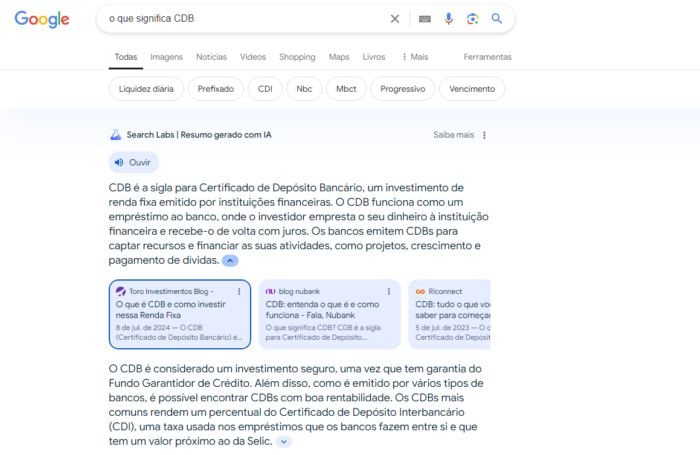Image resolution: width=700 pixels, height=455 pixels.
Task: Play the summary with Ouvir button
Action: coord(133,163)
